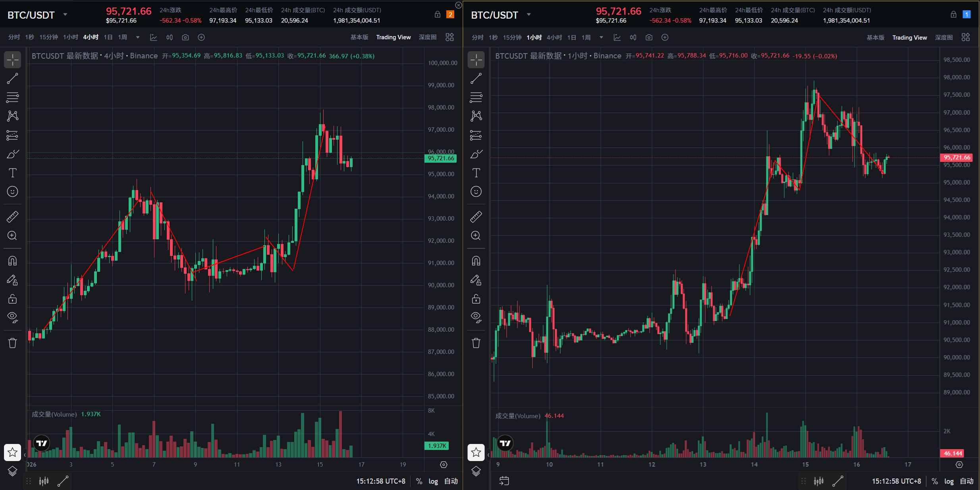Switch left chart to 1日 timeframe
The image size is (980, 490).
[x=108, y=37]
